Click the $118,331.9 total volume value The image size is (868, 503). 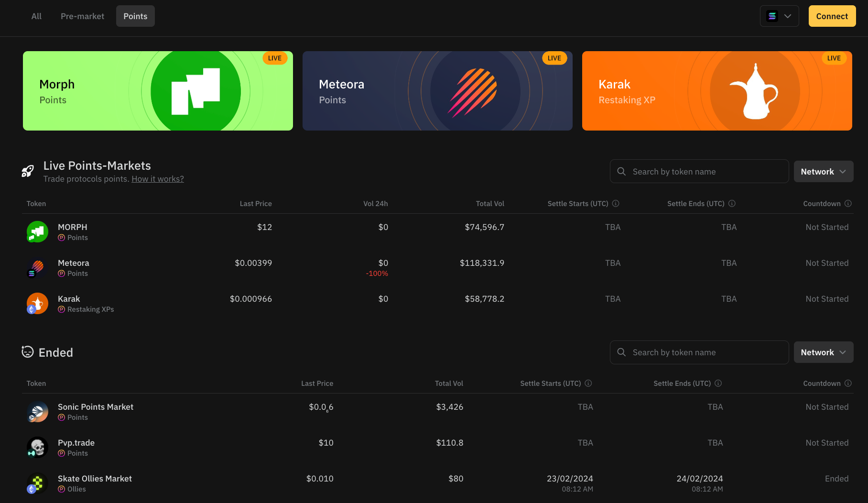click(x=482, y=263)
